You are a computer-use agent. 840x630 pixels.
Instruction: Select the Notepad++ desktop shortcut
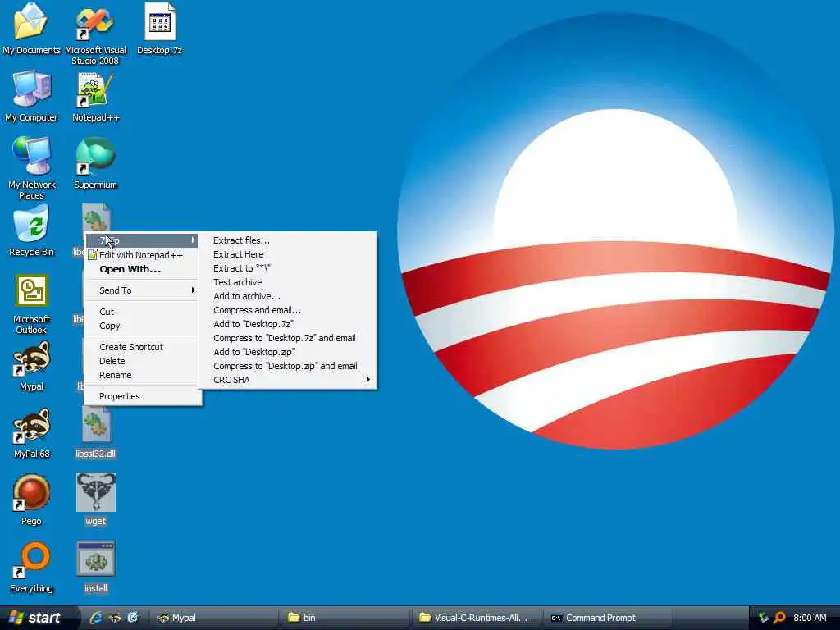[x=95, y=97]
